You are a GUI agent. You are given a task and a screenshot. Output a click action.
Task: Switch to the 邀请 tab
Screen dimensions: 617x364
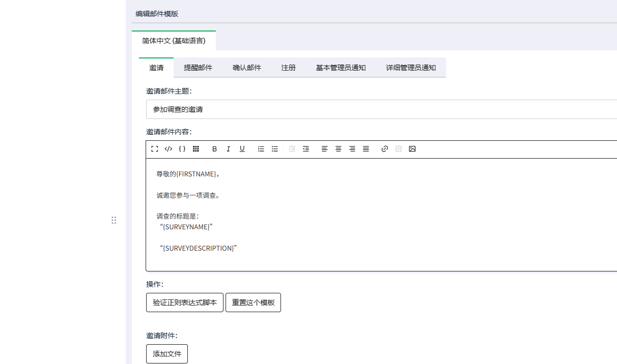156,68
